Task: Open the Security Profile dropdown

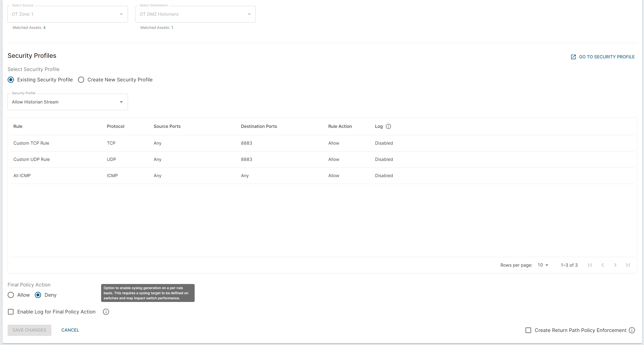Action: [x=67, y=102]
